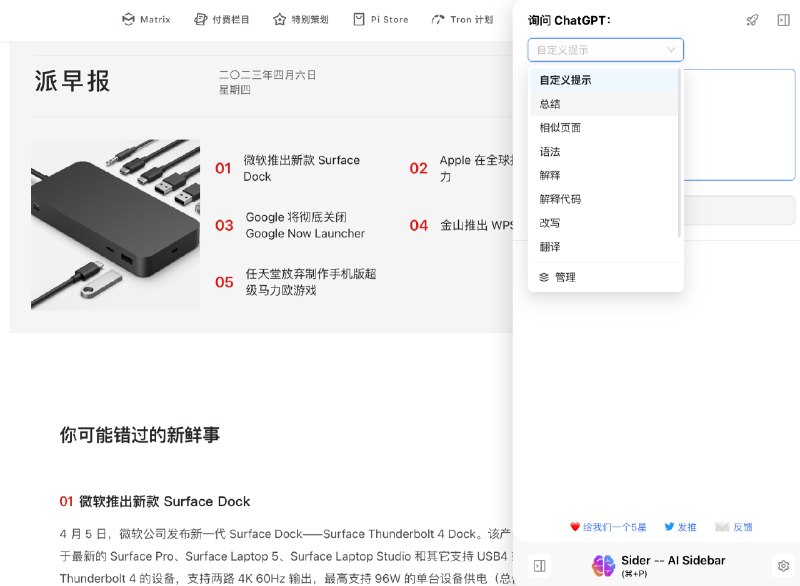Open the 付费栏目 nav item
800x586 pixels.
tap(221, 19)
